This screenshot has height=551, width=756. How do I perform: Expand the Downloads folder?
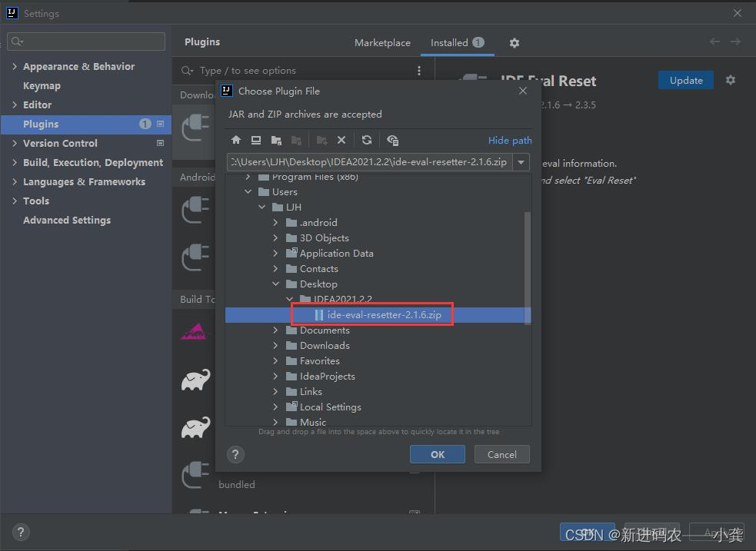click(275, 345)
